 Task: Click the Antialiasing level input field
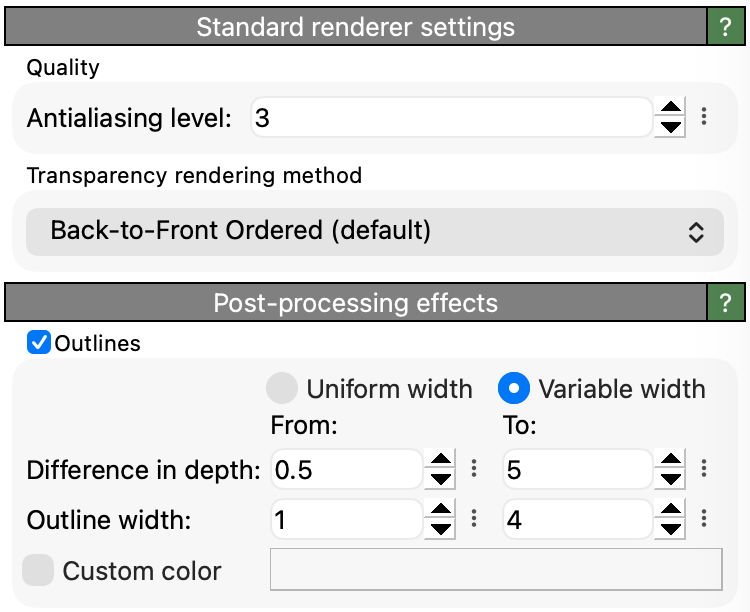tap(452, 117)
